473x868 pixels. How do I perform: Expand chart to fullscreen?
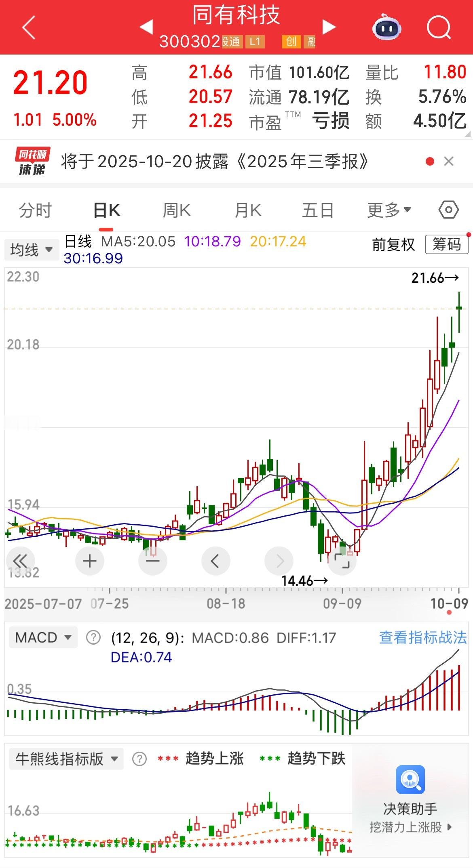tap(342, 561)
